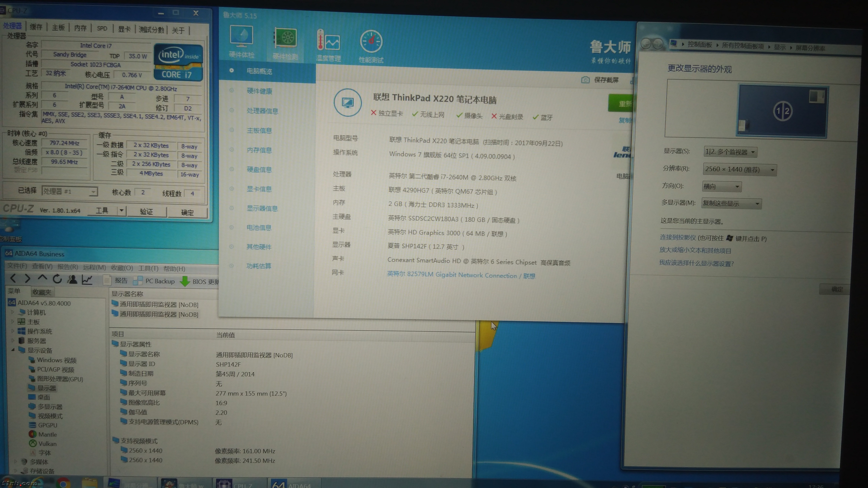This screenshot has height=488, width=868.
Task: Open the 分辨率 2560 × 1440 dropdown
Action: (x=740, y=169)
